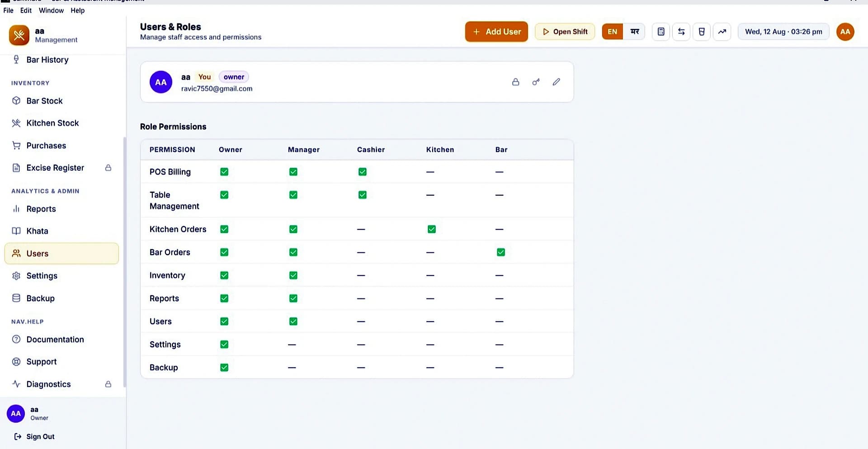Click the Bar column header

click(x=501, y=150)
